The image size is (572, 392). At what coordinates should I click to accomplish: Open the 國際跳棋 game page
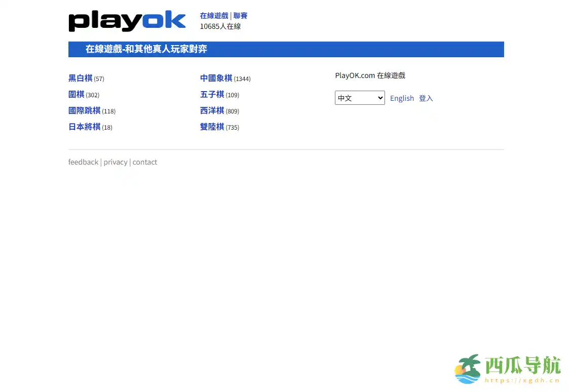(x=84, y=111)
